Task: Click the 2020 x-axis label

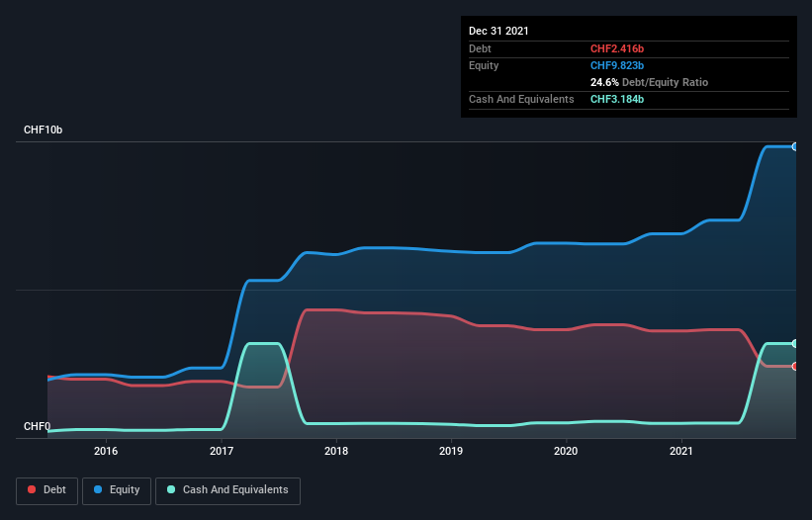Action: point(566,451)
